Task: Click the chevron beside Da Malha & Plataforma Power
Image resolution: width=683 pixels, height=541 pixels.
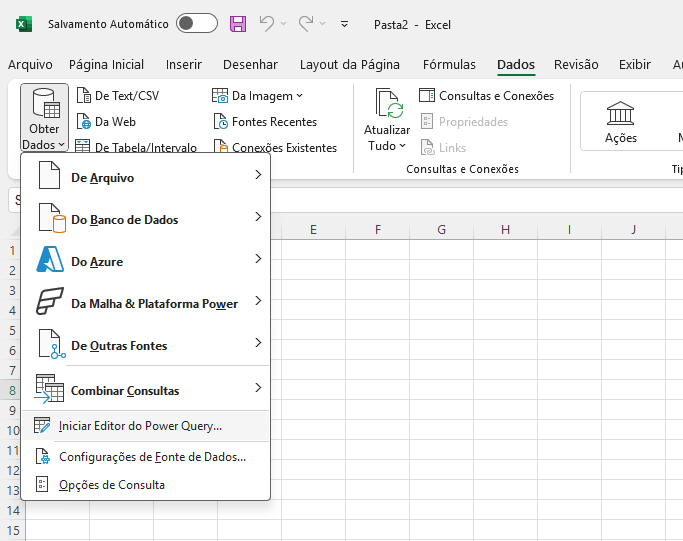Action: pyautogui.click(x=258, y=301)
